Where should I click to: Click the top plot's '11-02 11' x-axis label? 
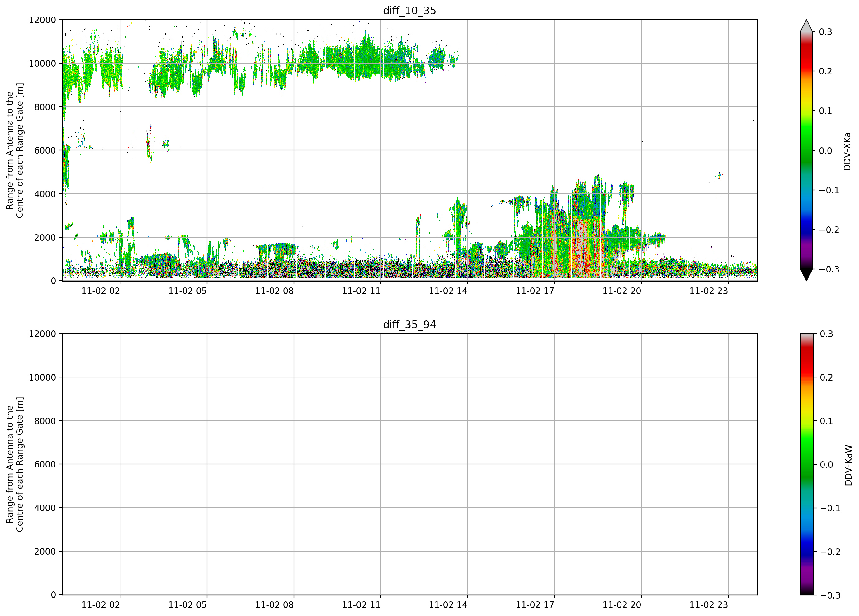(361, 291)
